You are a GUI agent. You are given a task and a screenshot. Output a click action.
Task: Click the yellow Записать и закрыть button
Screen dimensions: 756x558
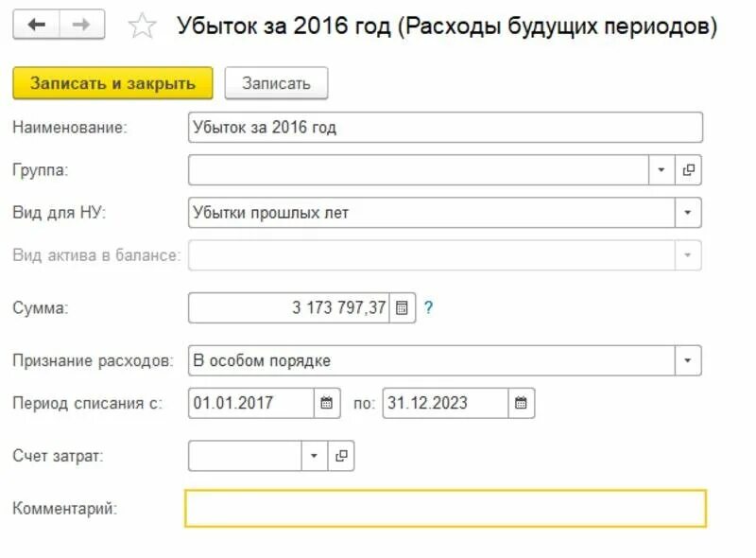pyautogui.click(x=112, y=83)
